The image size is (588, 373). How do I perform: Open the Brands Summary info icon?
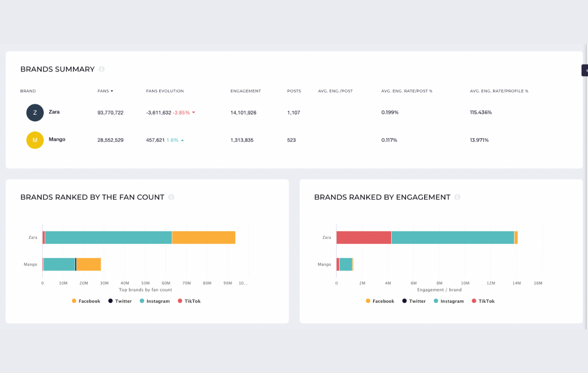pyautogui.click(x=102, y=69)
